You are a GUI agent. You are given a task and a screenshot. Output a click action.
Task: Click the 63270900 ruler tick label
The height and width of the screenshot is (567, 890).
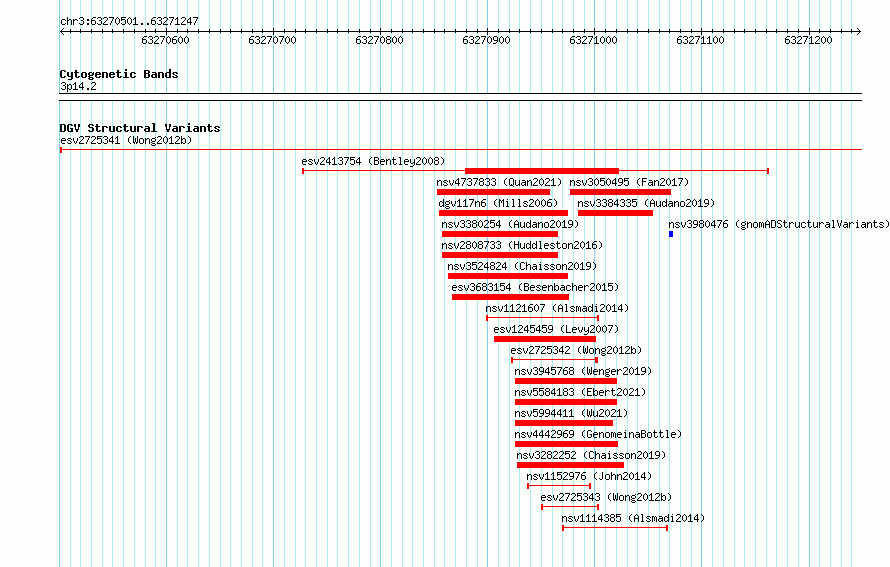[x=486, y=40]
